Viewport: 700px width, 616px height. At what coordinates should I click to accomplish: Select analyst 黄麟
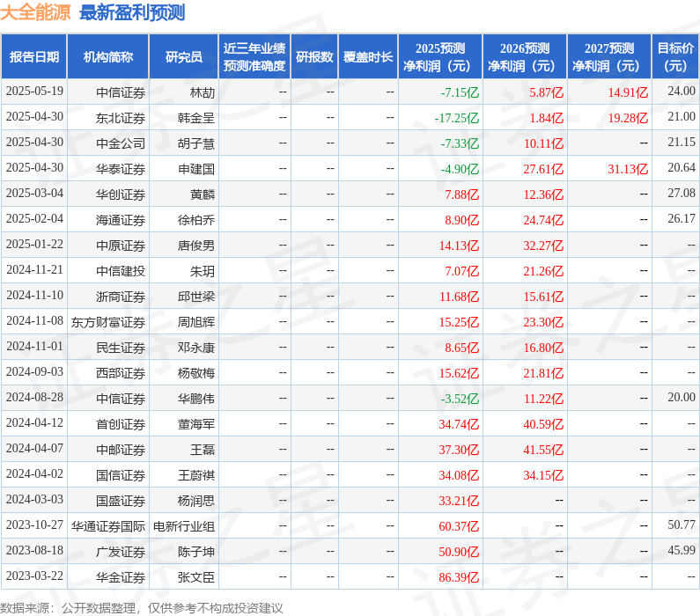pyautogui.click(x=203, y=194)
